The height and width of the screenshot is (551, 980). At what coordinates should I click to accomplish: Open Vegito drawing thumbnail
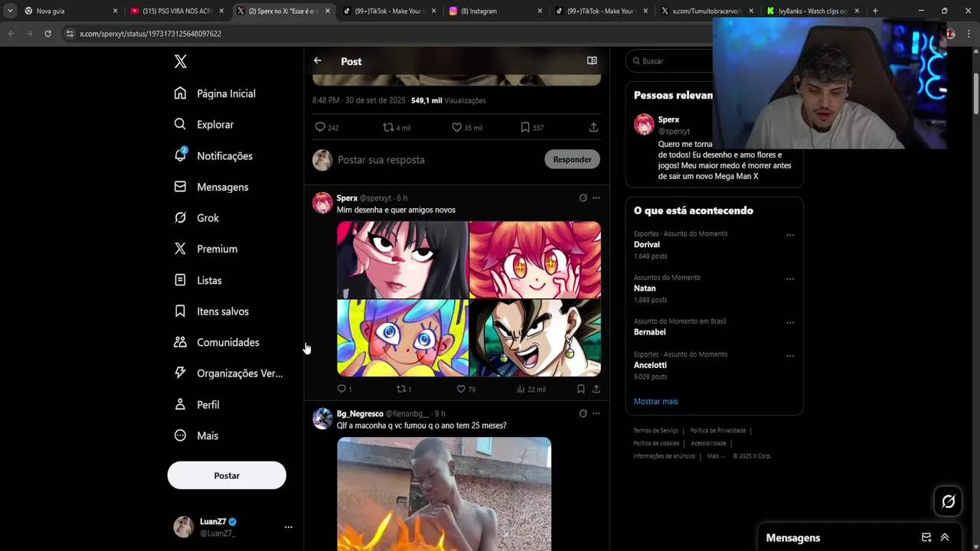click(535, 338)
